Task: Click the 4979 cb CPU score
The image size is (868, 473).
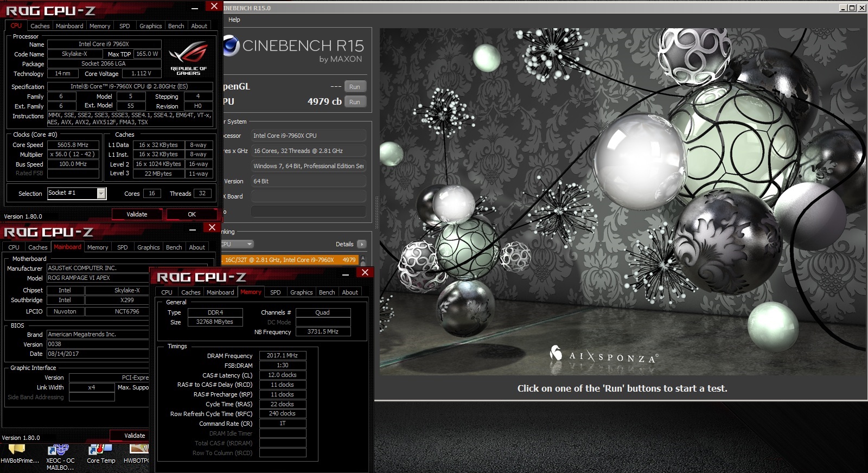Action: point(324,101)
